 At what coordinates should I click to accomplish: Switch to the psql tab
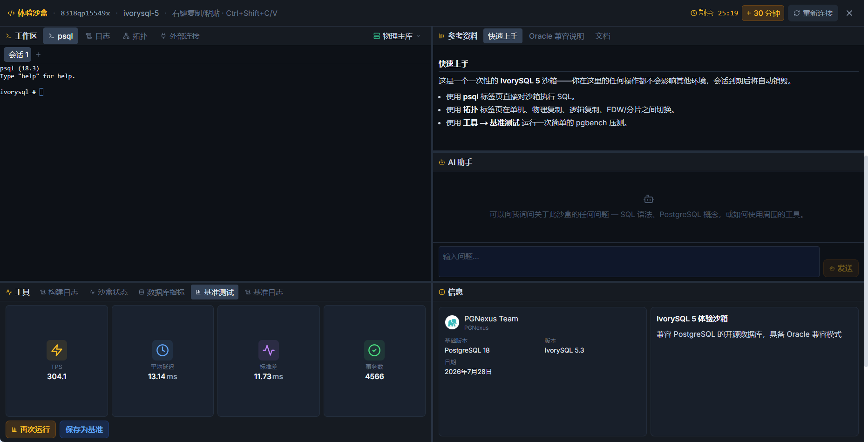coord(61,36)
